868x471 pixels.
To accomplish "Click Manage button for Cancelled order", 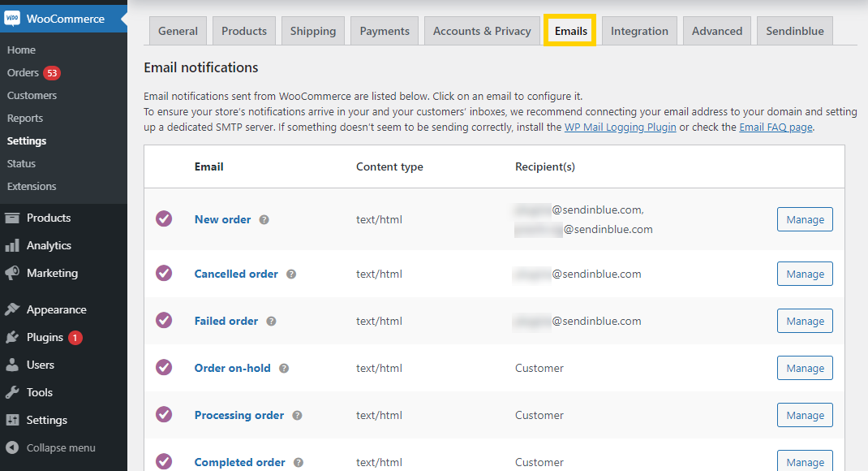I will [805, 274].
